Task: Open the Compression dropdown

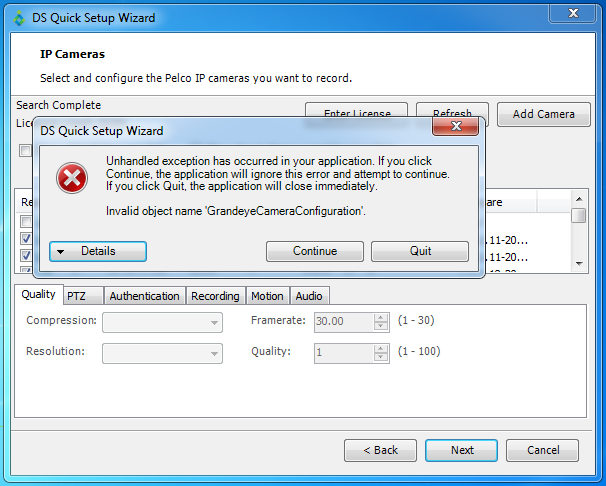Action: pos(163,322)
